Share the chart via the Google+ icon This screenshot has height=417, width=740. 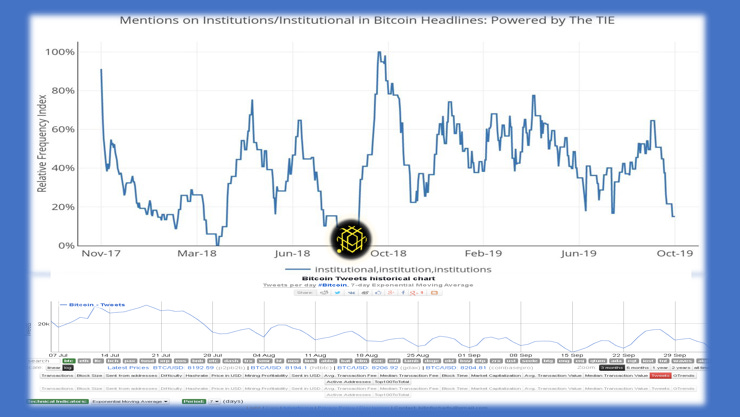pos(391,292)
